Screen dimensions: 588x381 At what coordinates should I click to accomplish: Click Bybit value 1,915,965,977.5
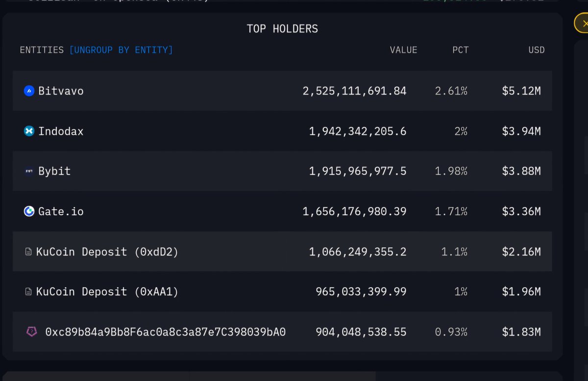[x=358, y=171]
